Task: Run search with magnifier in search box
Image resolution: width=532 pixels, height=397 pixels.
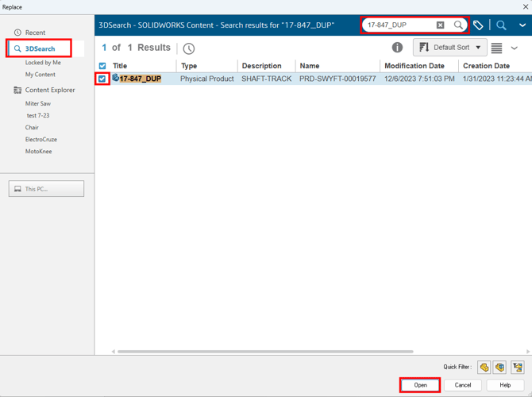Action: (x=458, y=25)
